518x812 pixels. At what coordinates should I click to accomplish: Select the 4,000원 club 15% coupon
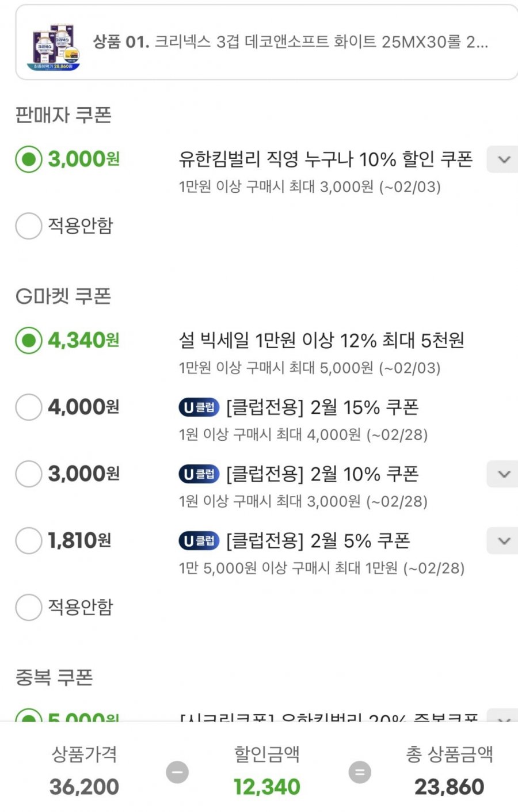tap(29, 407)
